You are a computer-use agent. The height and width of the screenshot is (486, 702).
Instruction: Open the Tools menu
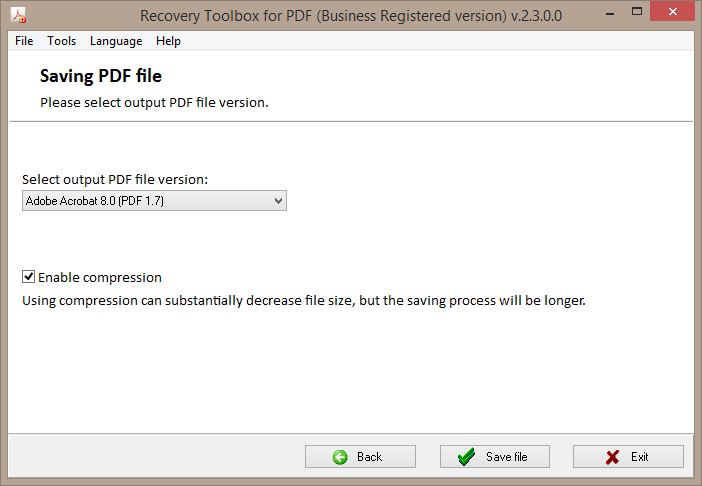click(62, 41)
